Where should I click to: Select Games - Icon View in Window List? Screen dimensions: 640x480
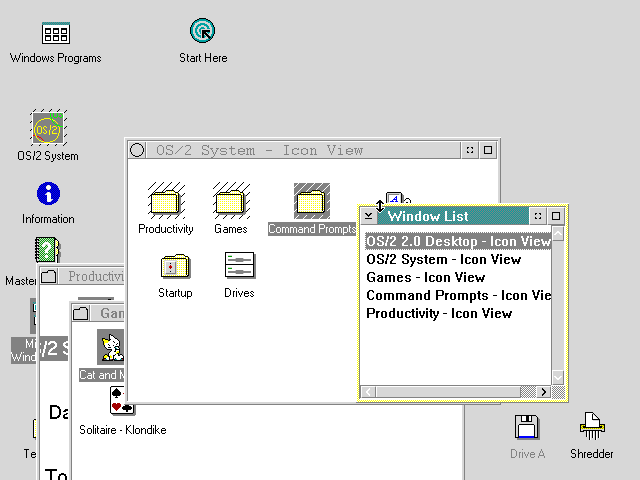426,277
